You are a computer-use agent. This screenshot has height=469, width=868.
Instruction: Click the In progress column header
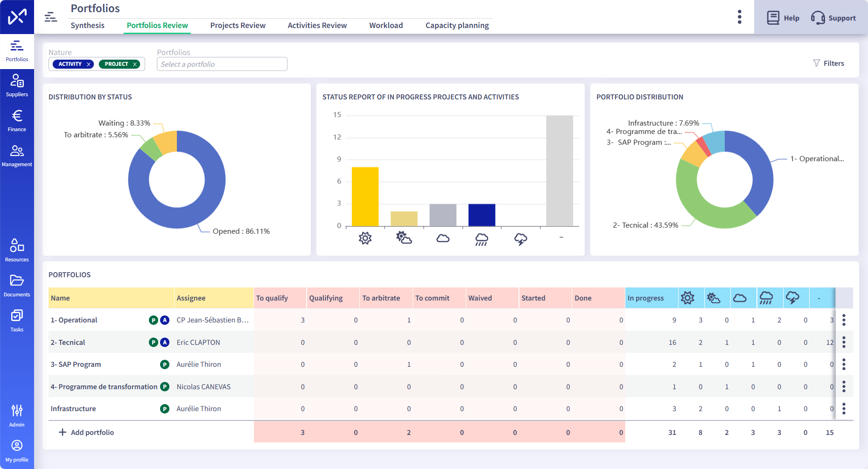pyautogui.click(x=651, y=298)
